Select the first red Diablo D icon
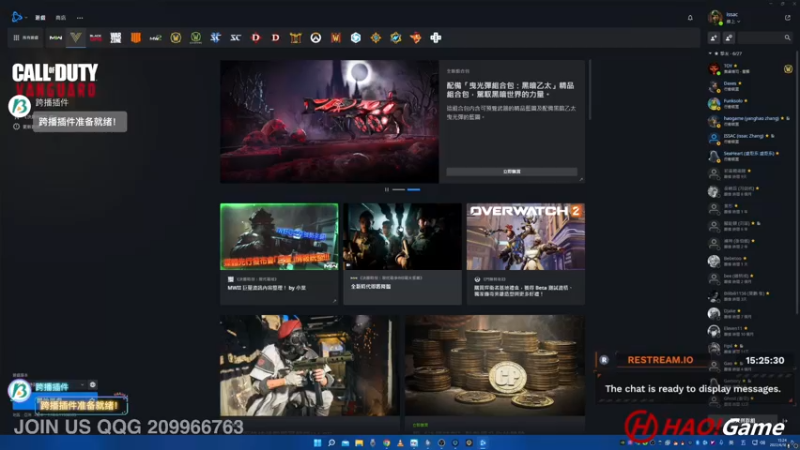 [x=256, y=38]
